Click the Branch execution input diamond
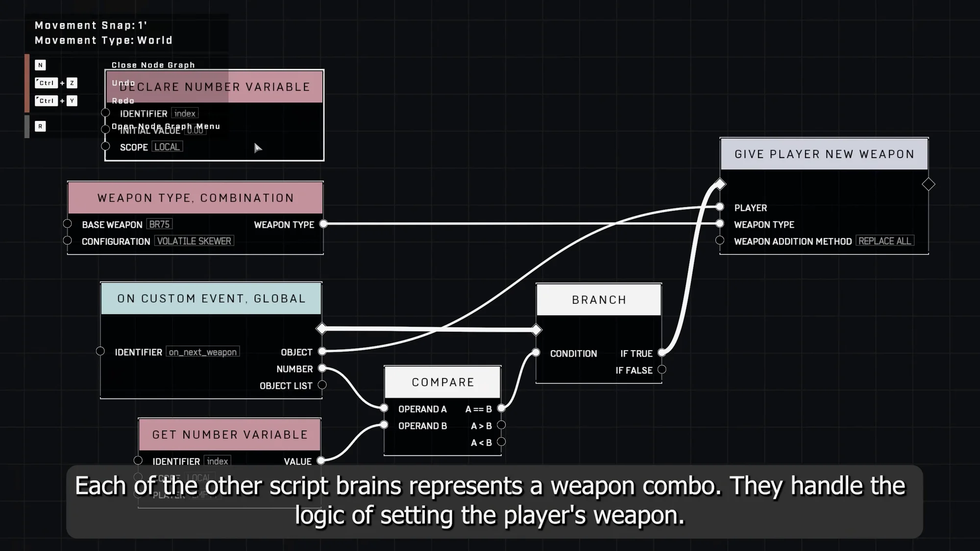Screen dimensions: 980x551 click(x=537, y=330)
